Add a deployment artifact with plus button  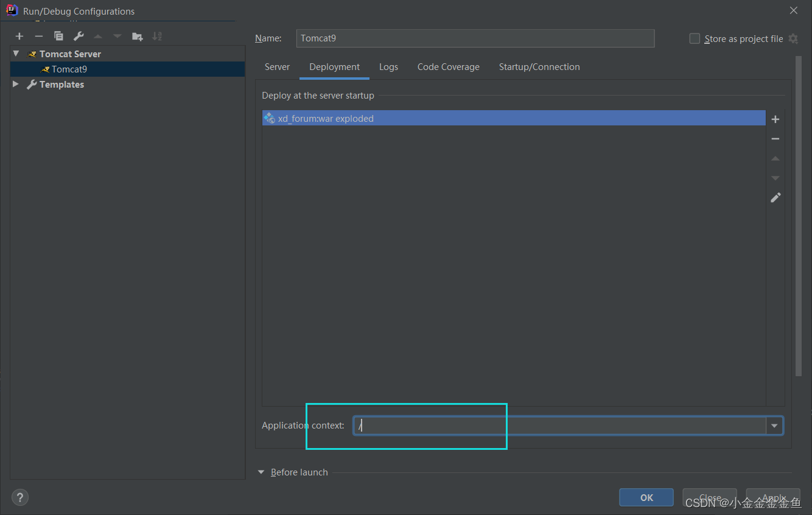coord(775,119)
